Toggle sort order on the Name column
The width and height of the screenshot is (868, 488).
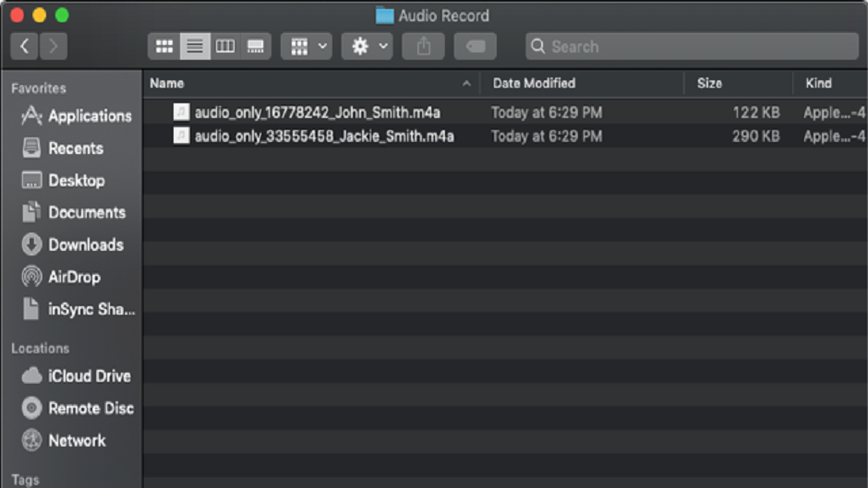coord(311,83)
